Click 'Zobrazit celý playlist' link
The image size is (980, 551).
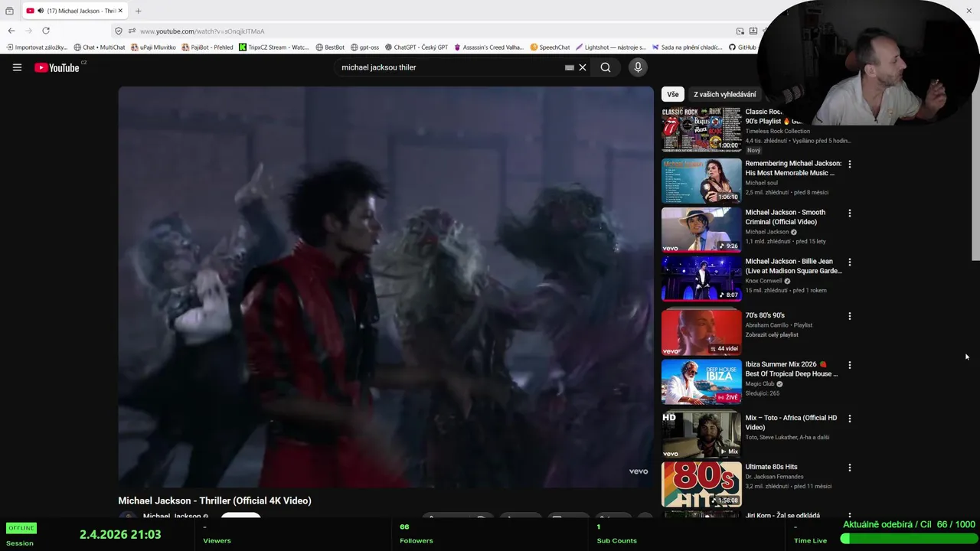click(772, 334)
